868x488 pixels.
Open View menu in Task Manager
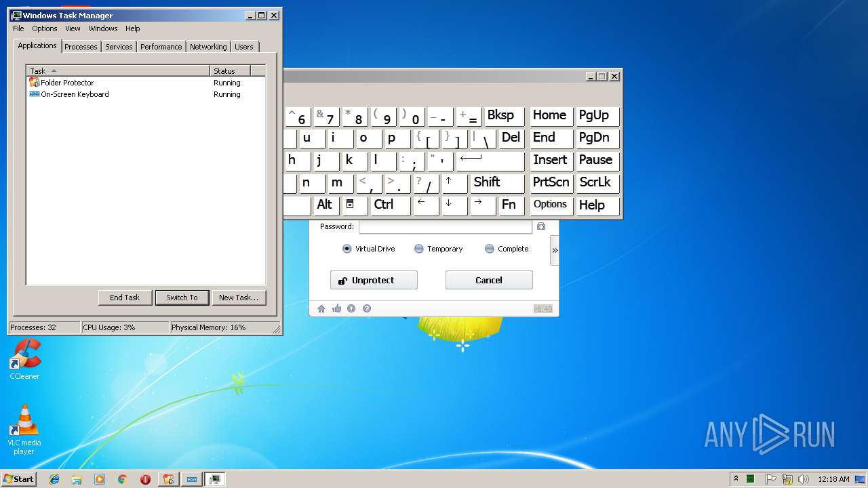click(x=73, y=28)
